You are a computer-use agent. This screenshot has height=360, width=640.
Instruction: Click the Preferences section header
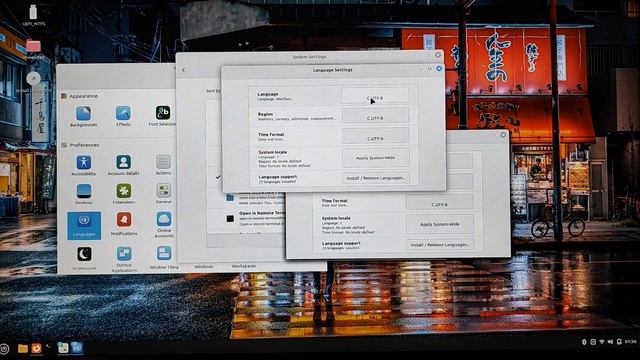click(84, 145)
